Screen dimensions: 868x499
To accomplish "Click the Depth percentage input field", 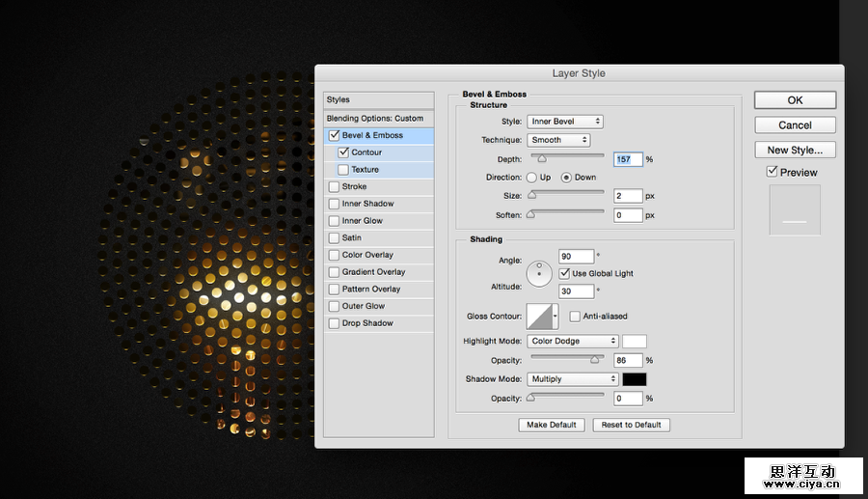I will (628, 159).
